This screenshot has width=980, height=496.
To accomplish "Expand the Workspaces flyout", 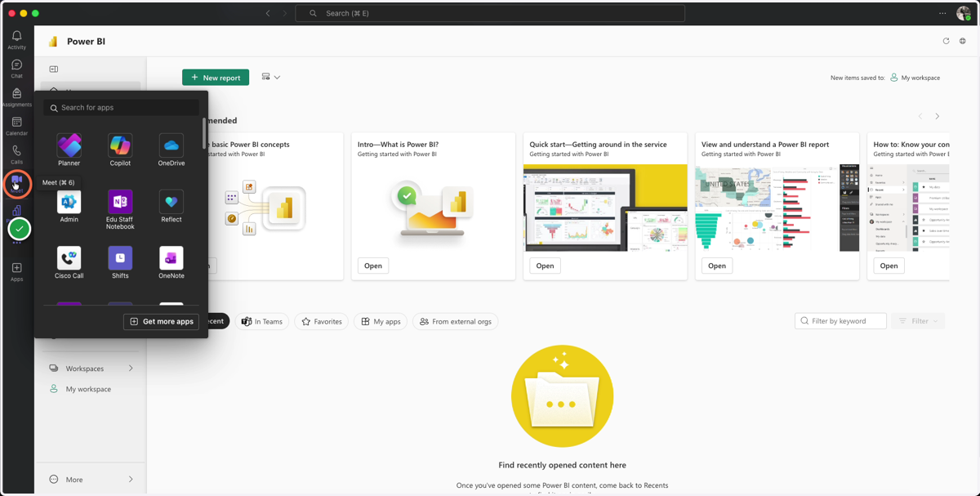I will (x=131, y=369).
